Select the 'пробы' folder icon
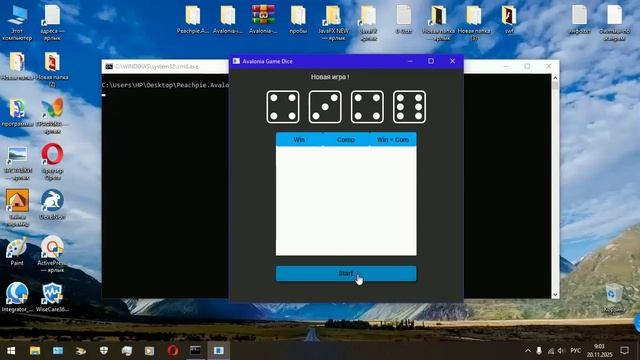This screenshot has height=360, width=640. (x=298, y=20)
